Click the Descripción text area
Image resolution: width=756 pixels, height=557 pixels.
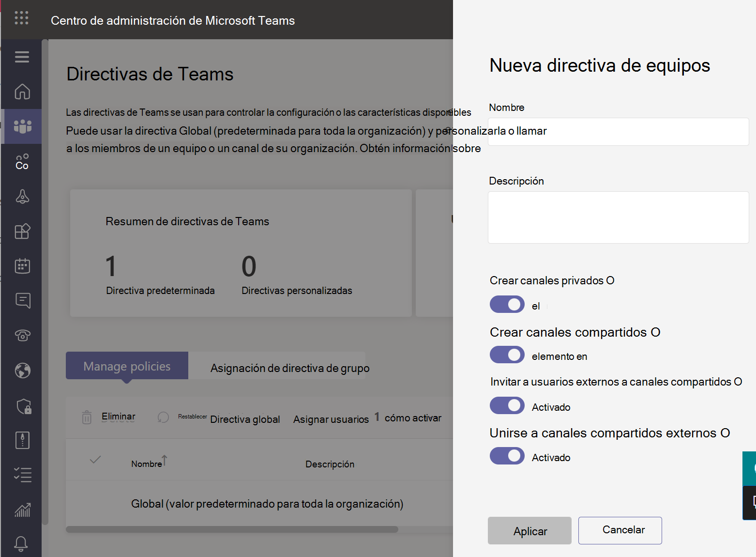click(x=619, y=217)
